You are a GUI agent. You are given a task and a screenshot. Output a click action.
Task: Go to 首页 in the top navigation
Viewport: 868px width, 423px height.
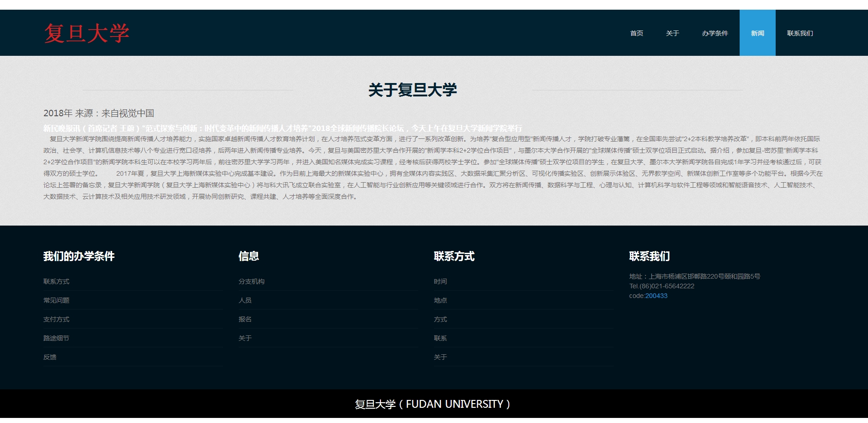(x=636, y=33)
